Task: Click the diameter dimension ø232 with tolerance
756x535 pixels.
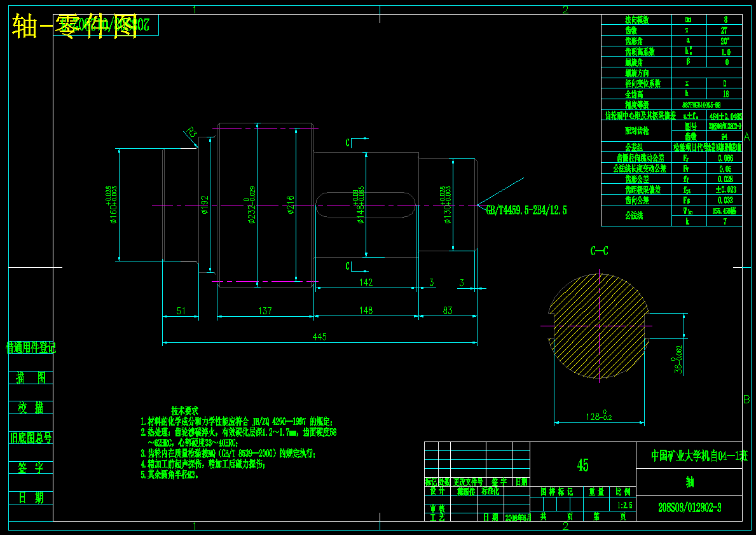Action: coord(251,205)
